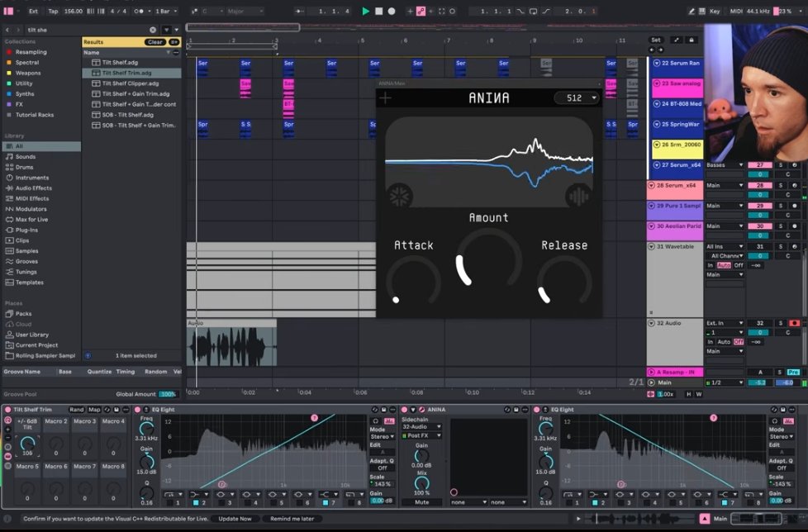Start playback with the Play button
808x532 pixels.
pyautogui.click(x=365, y=11)
